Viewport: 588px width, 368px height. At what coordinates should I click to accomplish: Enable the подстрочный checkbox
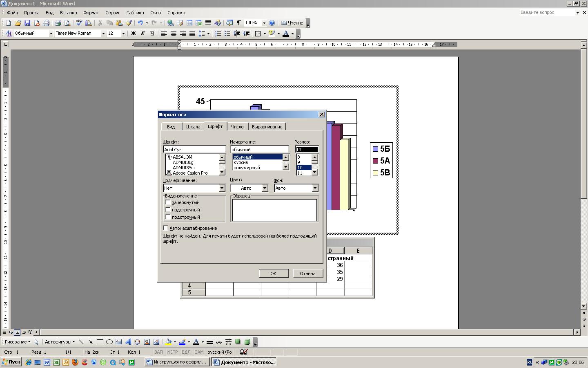click(168, 217)
